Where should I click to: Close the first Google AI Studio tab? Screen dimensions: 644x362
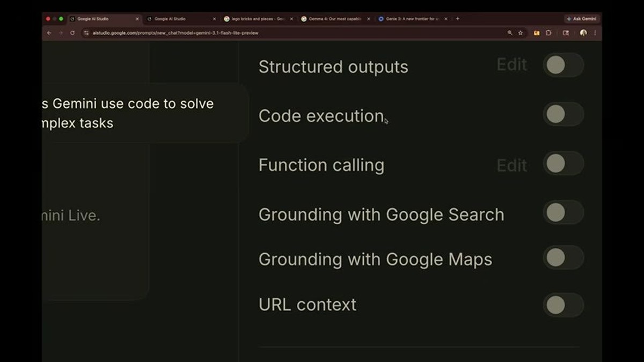click(137, 19)
